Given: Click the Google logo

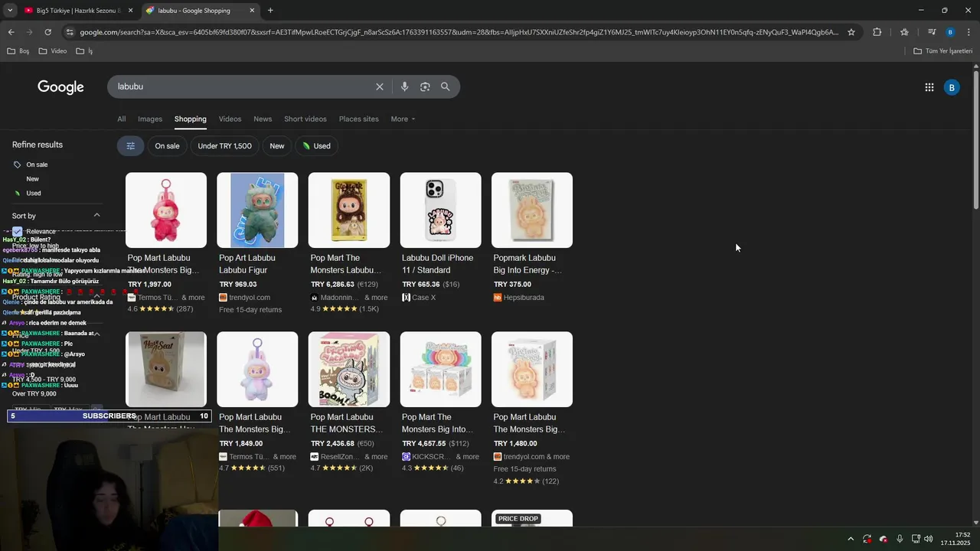Looking at the screenshot, I should pos(60,87).
